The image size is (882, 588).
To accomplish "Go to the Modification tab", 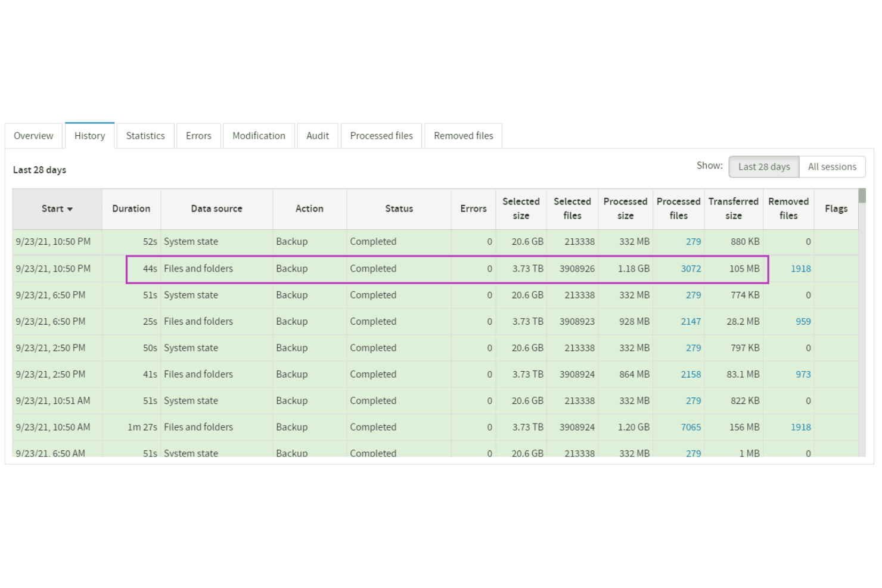I will [x=259, y=136].
